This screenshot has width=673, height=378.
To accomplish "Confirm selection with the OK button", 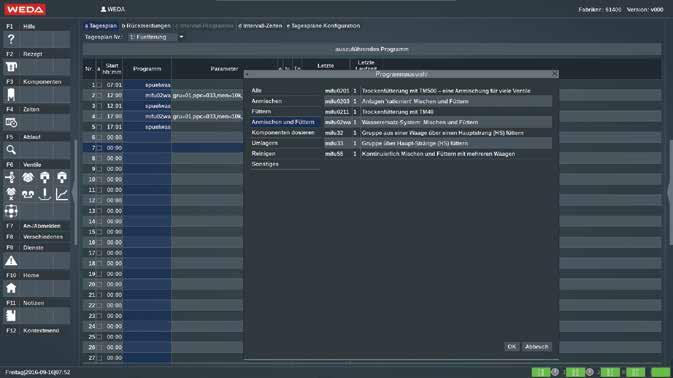I will pos(512,347).
